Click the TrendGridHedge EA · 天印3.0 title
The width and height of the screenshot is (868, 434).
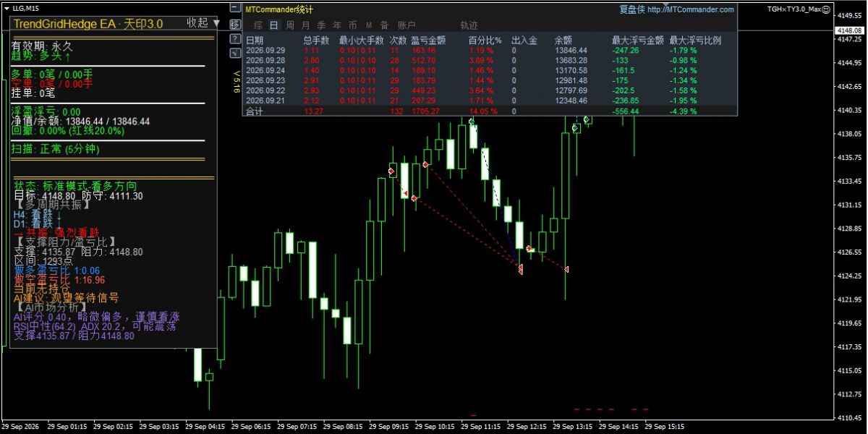point(88,24)
